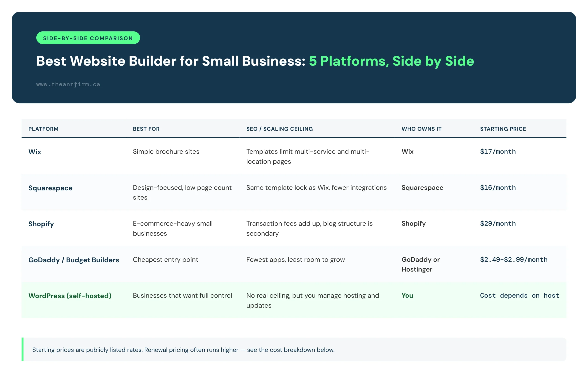Select the Shopify platform name cell
Viewport: 588px width, 377px height.
coord(41,224)
